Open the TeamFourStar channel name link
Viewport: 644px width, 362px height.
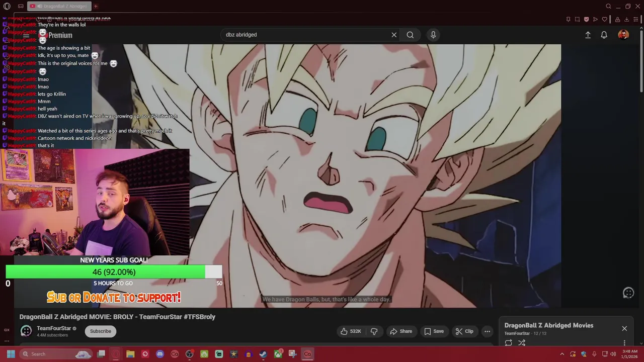coord(54,328)
